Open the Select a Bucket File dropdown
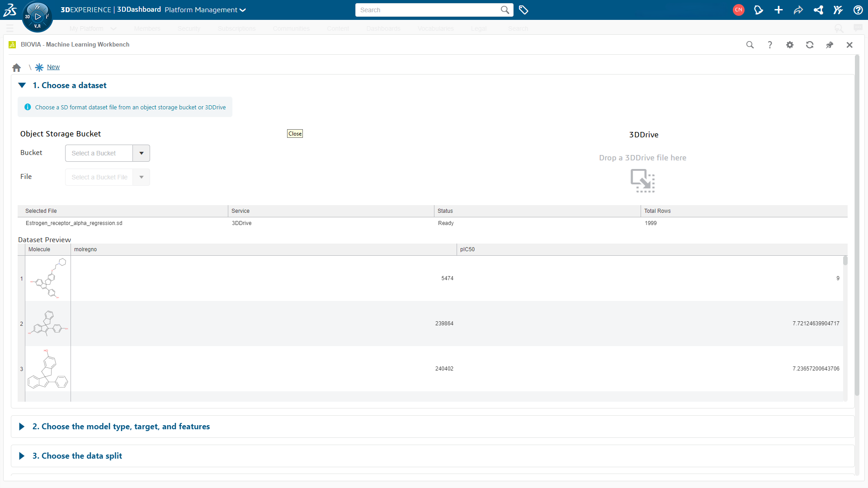Viewport: 868px width, 488px height. pyautogui.click(x=141, y=177)
